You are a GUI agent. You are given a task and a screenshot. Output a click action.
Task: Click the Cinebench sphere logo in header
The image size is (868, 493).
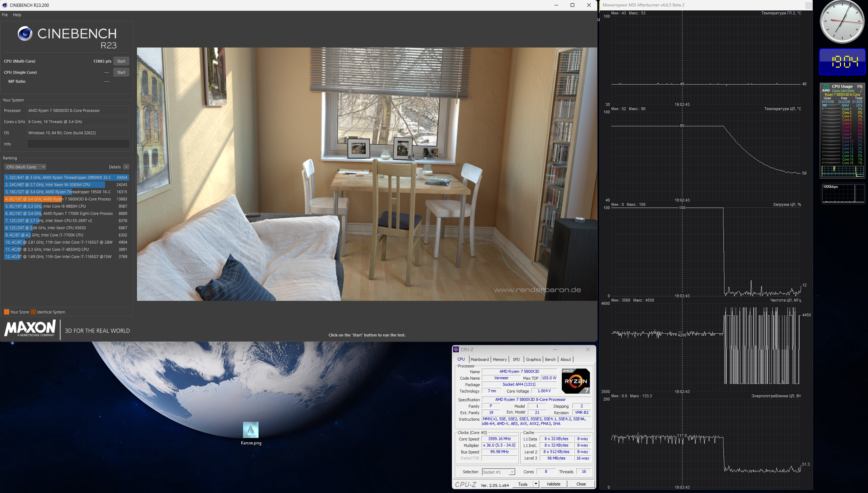point(25,34)
